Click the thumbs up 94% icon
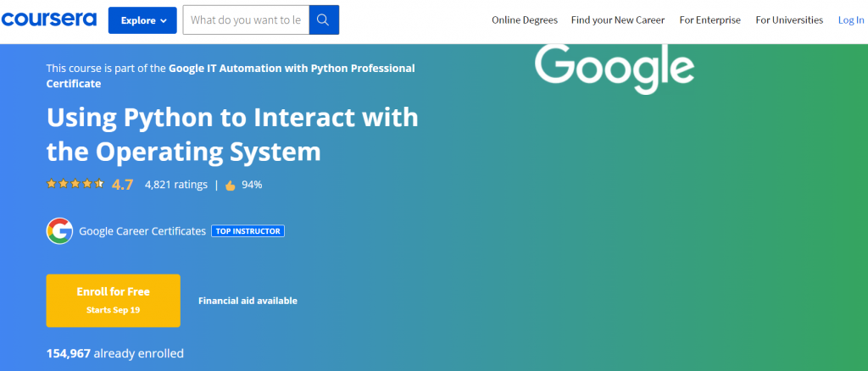The image size is (868, 371). (231, 185)
